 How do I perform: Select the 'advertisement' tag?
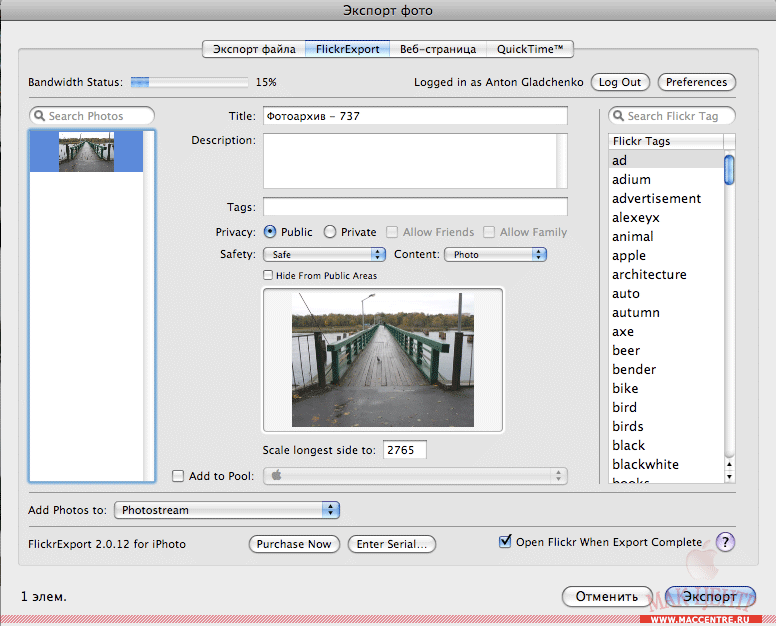coord(666,198)
